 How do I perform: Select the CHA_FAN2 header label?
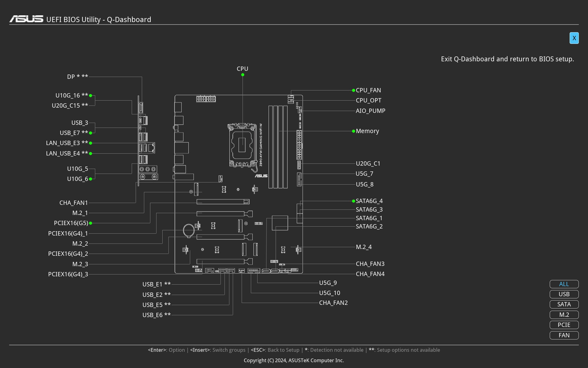click(333, 303)
